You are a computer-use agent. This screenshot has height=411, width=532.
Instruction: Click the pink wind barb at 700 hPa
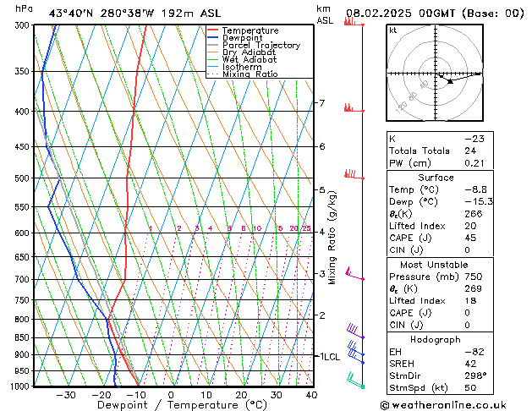[x=354, y=274]
